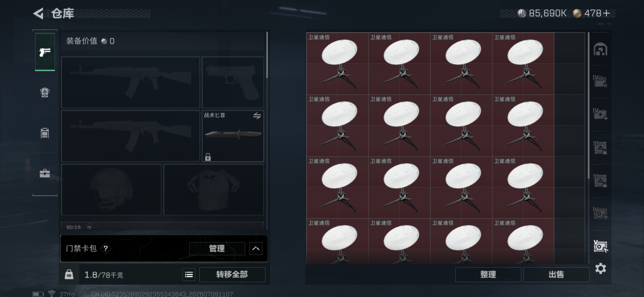Tap the KG weight icon
Viewport: 644px width, 297px height.
point(69,274)
